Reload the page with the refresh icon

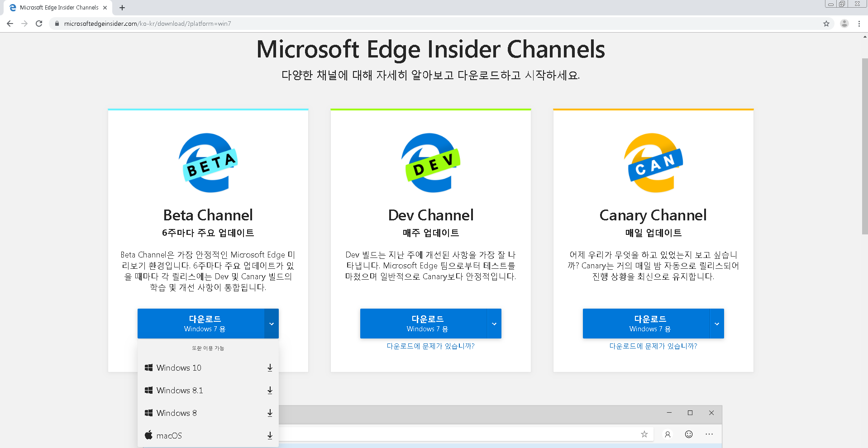click(x=39, y=24)
